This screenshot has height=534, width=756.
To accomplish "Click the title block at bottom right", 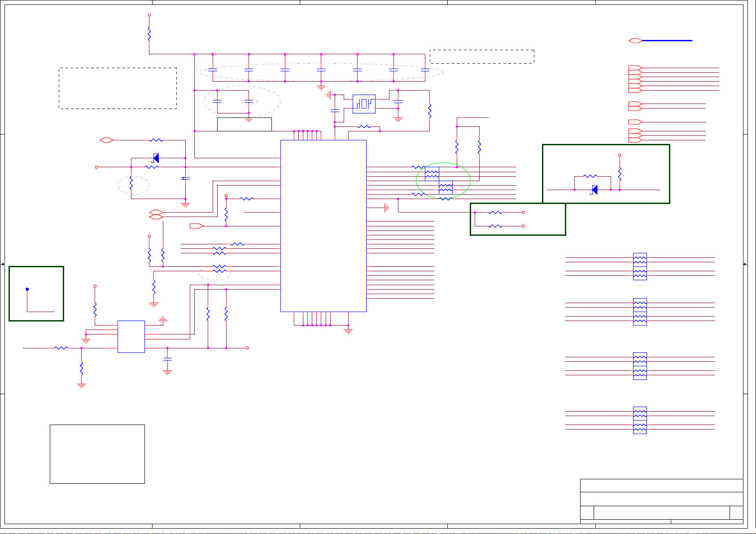I will tap(661, 500).
